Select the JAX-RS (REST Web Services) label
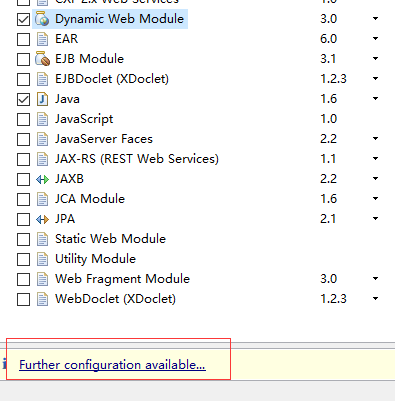This screenshot has width=395, height=401. click(137, 159)
